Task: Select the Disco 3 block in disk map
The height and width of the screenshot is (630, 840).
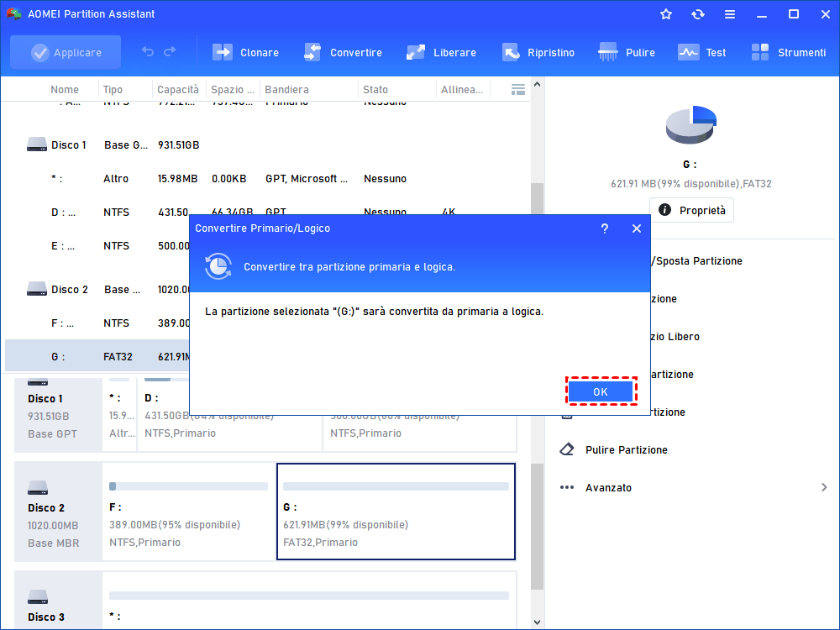Action: [x=58, y=601]
